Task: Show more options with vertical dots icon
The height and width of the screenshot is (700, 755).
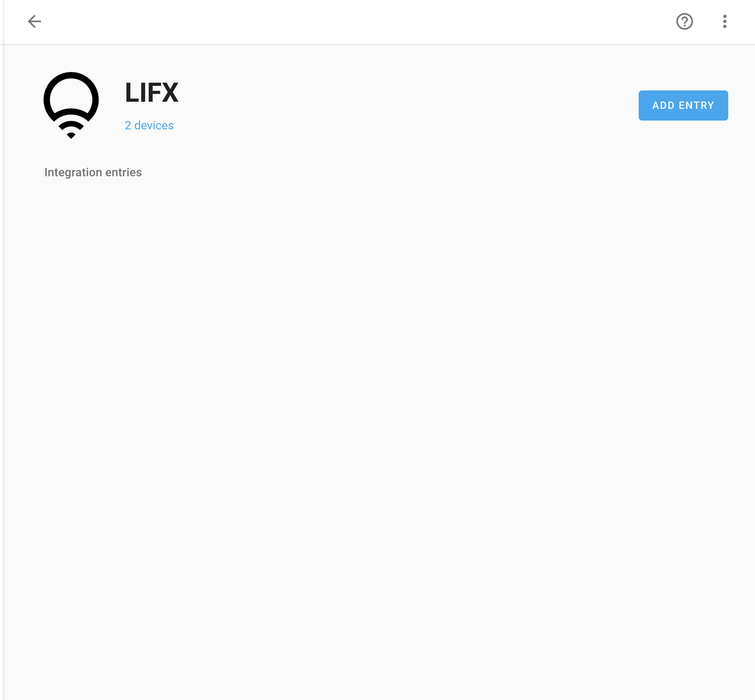Action: point(725,21)
